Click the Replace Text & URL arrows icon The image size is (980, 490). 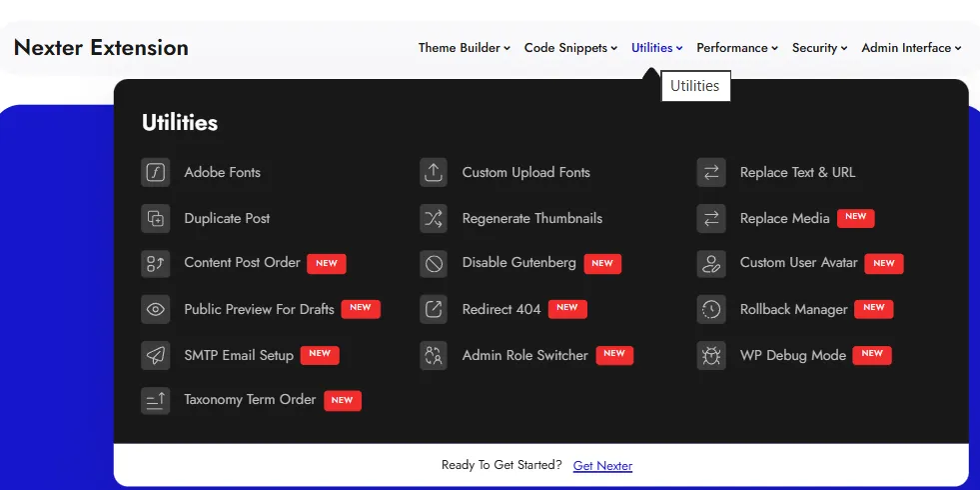pos(711,172)
